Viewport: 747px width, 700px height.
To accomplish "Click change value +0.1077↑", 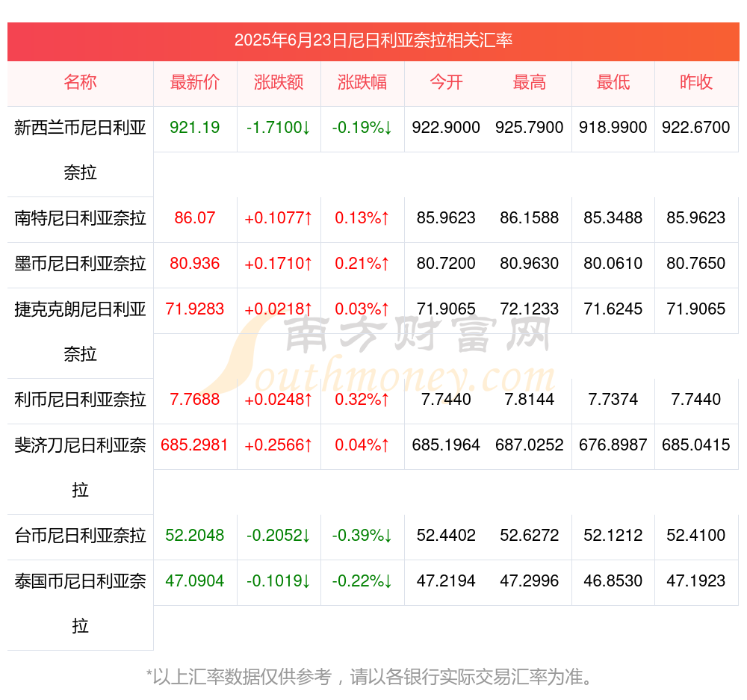I will pyautogui.click(x=279, y=218).
